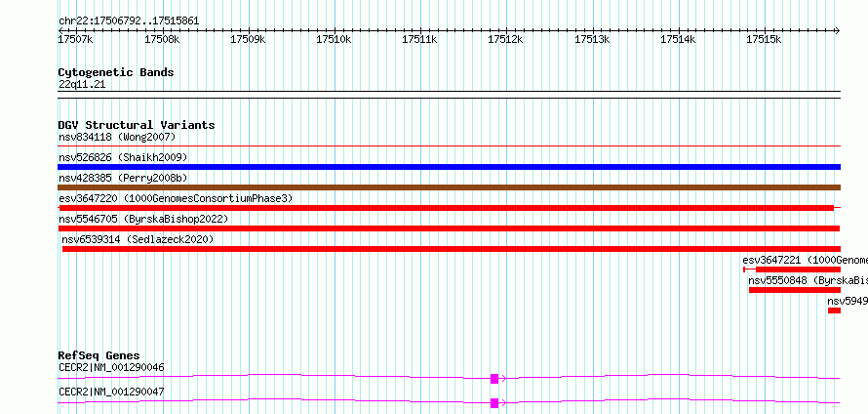Click the thin red nsv834118 variant line
Image resolution: width=868 pixels, height=414 pixels.
coord(450,146)
